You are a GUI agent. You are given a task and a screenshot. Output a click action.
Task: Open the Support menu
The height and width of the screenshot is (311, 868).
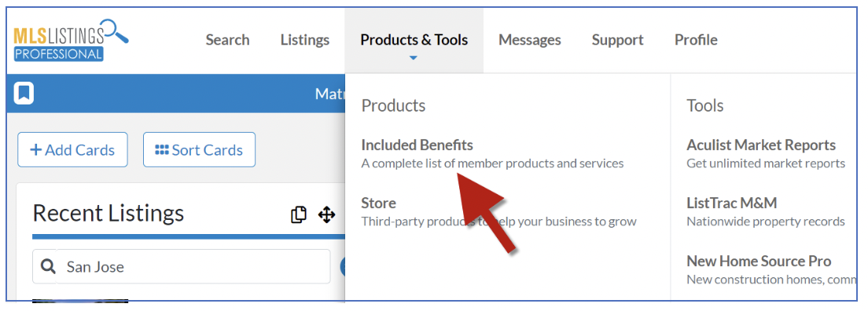tap(618, 40)
